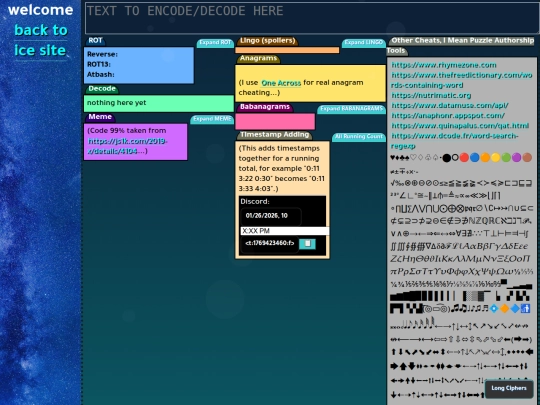The height and width of the screenshot is (405, 540).
Task: Click the blue diamond with dot emoji
Action: coord(494,308)
